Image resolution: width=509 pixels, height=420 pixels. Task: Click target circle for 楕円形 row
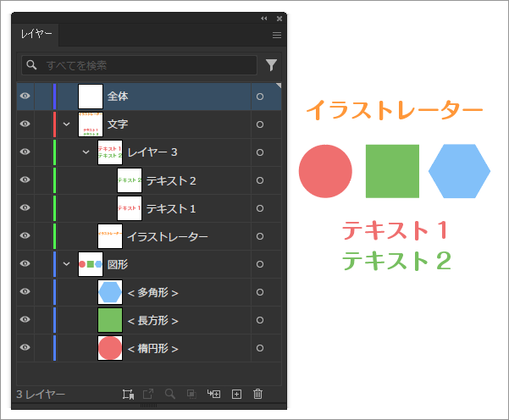(260, 348)
